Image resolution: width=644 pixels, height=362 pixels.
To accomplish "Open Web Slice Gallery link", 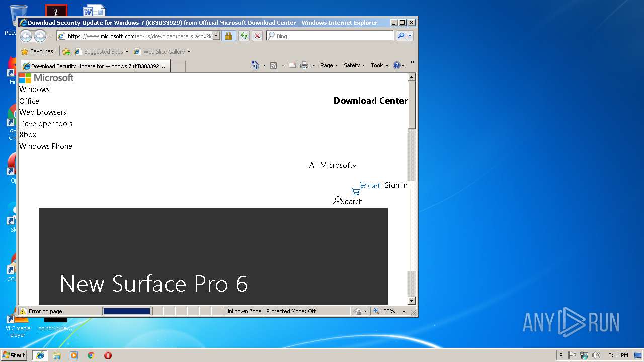I will pyautogui.click(x=159, y=52).
